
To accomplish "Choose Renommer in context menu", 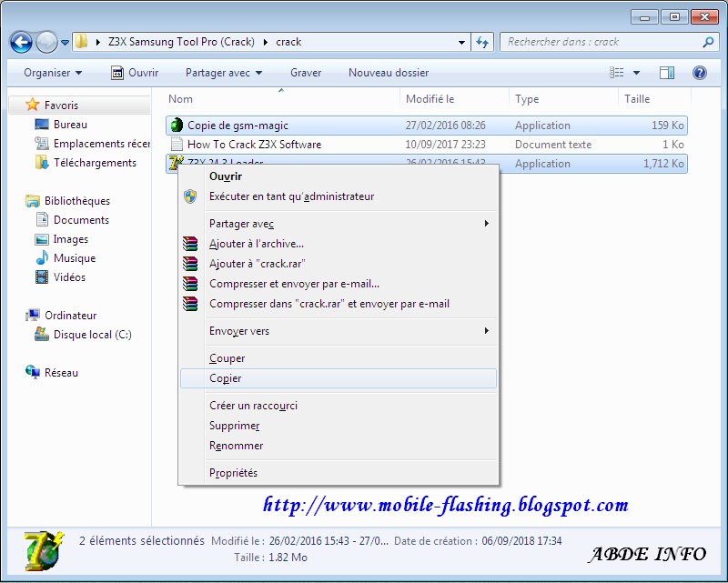I will click(339, 446).
